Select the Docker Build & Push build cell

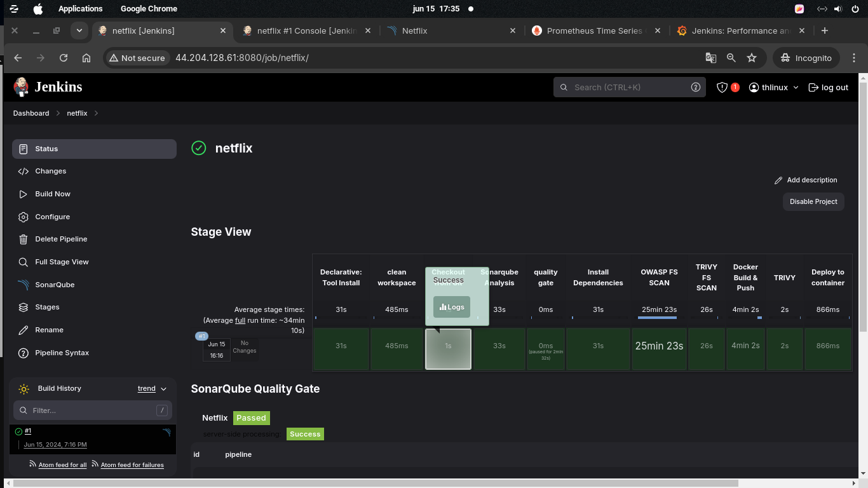coord(745,349)
